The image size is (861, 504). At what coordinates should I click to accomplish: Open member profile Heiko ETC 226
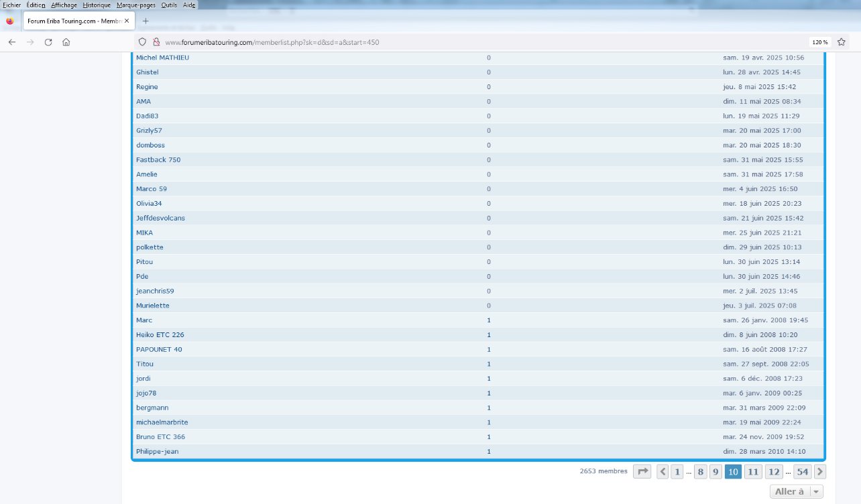(160, 335)
